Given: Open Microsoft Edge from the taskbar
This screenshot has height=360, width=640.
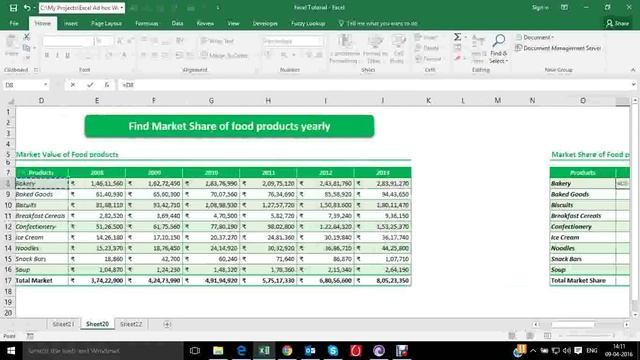Looking at the screenshot, I should [241, 351].
